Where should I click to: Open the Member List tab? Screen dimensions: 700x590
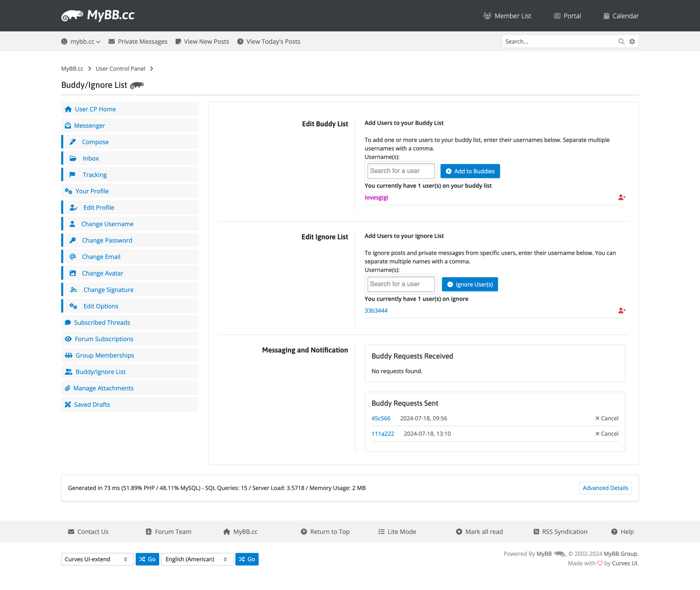pyautogui.click(x=508, y=16)
